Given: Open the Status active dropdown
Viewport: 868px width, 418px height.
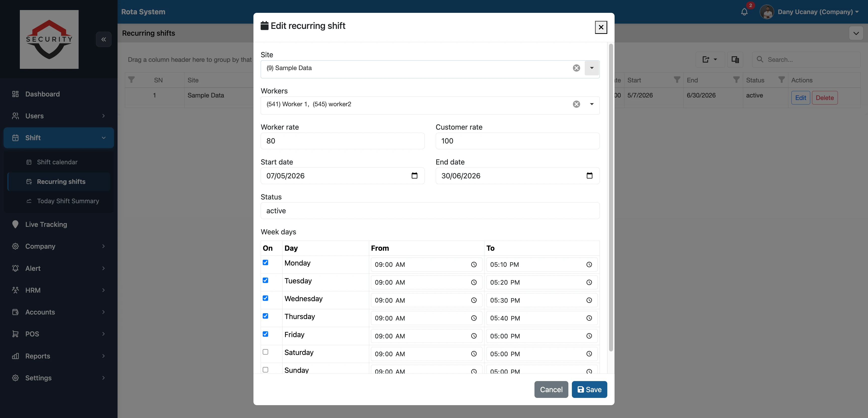Looking at the screenshot, I should [x=430, y=211].
